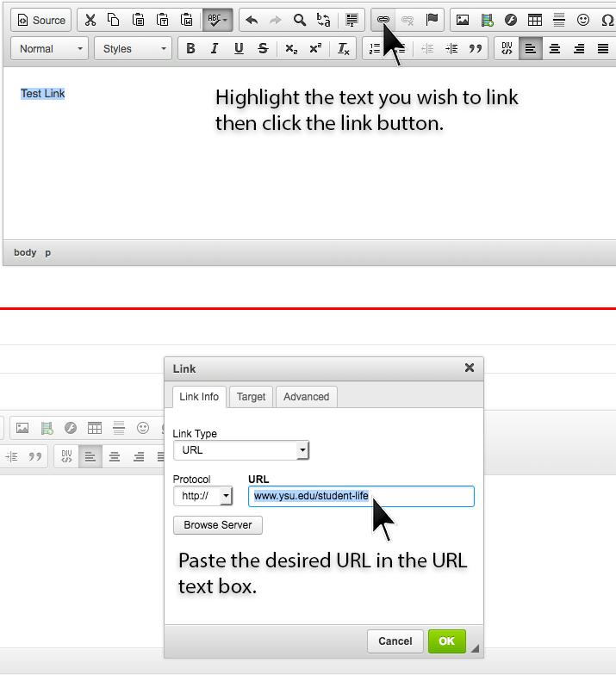Click Smiley icon behind the Link dialog

[x=143, y=428]
